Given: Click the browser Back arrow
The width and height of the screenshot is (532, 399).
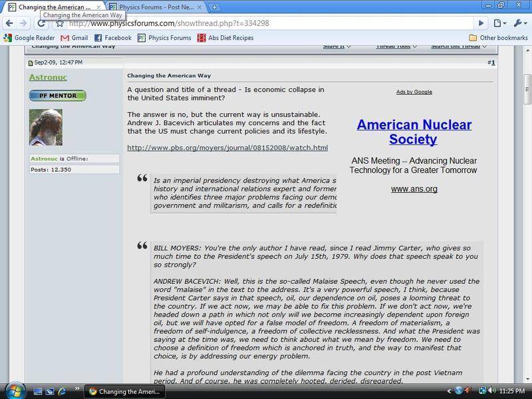Looking at the screenshot, I should point(9,23).
